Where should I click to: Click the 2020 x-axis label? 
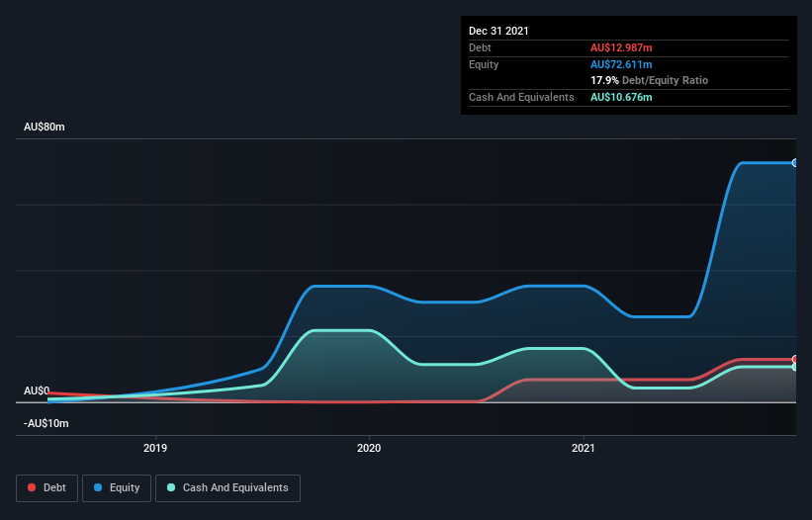369,448
